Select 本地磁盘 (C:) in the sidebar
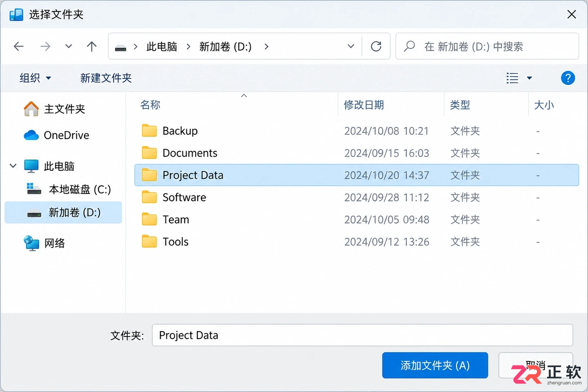The width and height of the screenshot is (588, 392). (x=69, y=189)
